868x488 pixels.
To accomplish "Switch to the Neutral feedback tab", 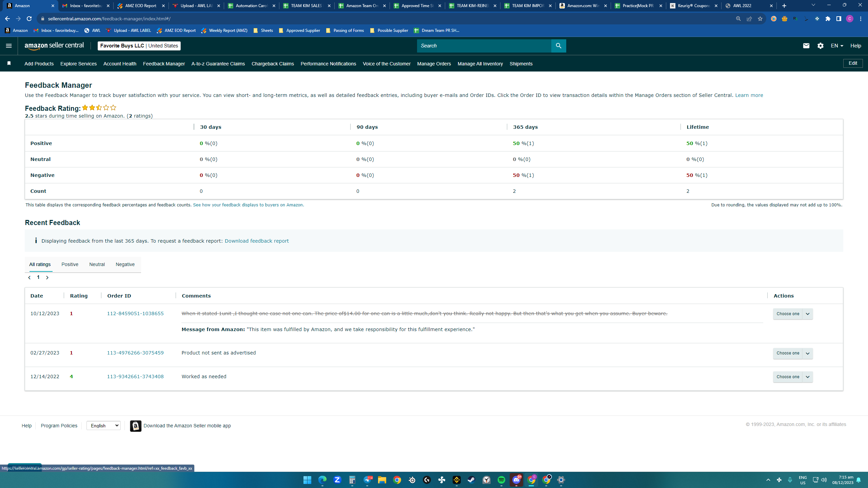I will tap(97, 264).
